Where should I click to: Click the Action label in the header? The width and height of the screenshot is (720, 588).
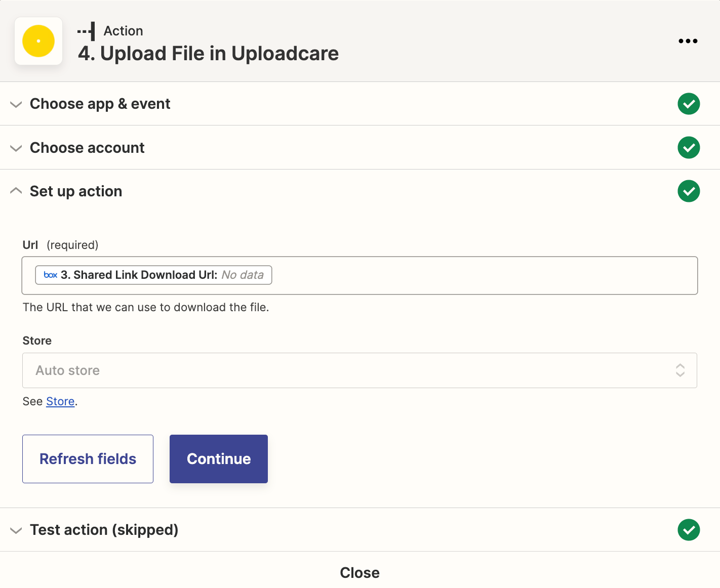123,31
